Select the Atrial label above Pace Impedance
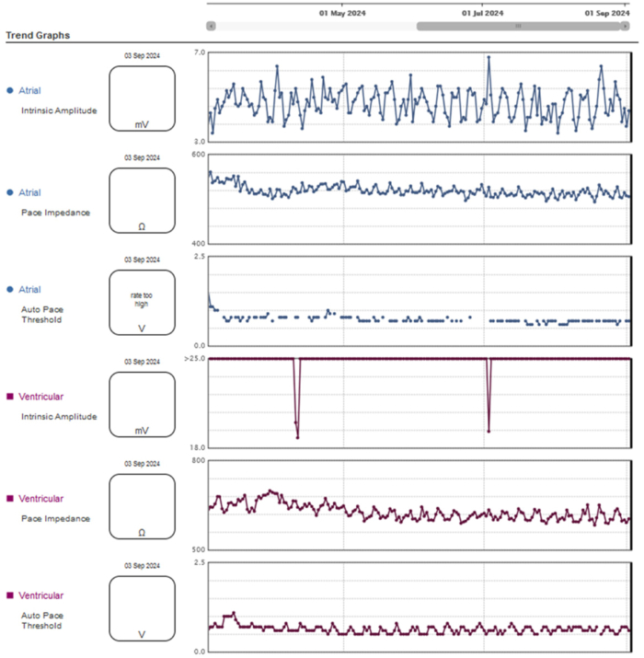The image size is (644, 658). (x=29, y=192)
